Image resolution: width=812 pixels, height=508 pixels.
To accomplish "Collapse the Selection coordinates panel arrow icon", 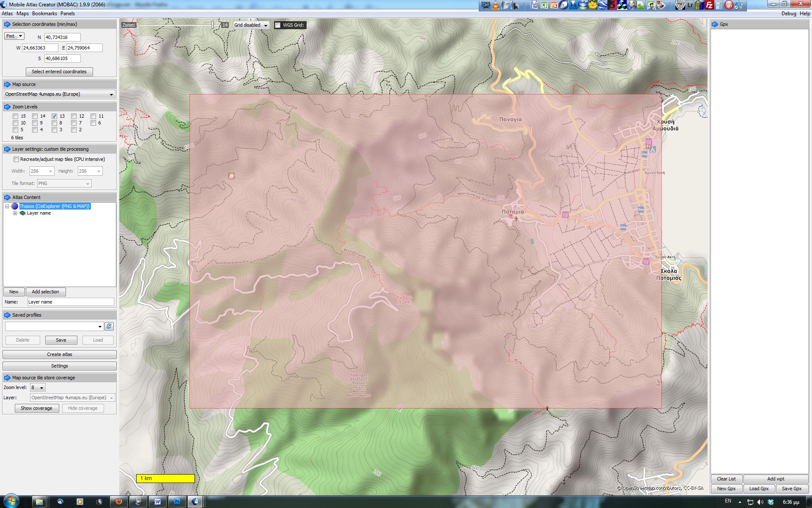I will pos(7,25).
